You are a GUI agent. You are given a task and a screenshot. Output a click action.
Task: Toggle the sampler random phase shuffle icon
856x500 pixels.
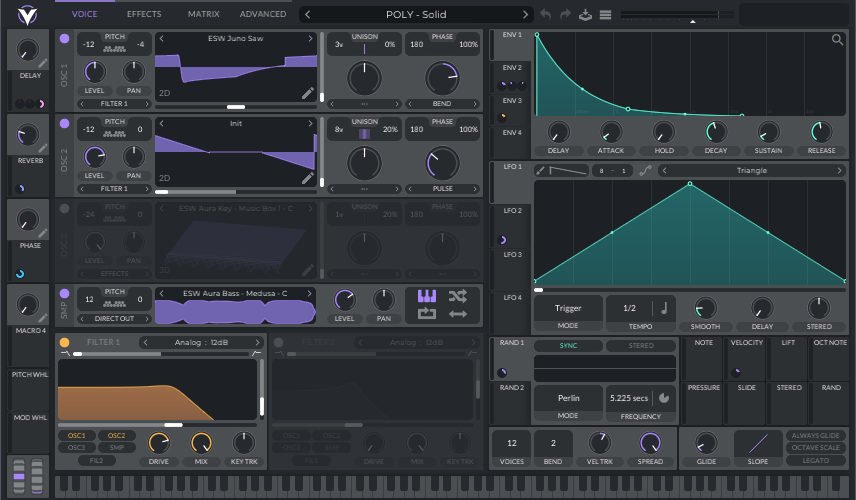point(457,296)
